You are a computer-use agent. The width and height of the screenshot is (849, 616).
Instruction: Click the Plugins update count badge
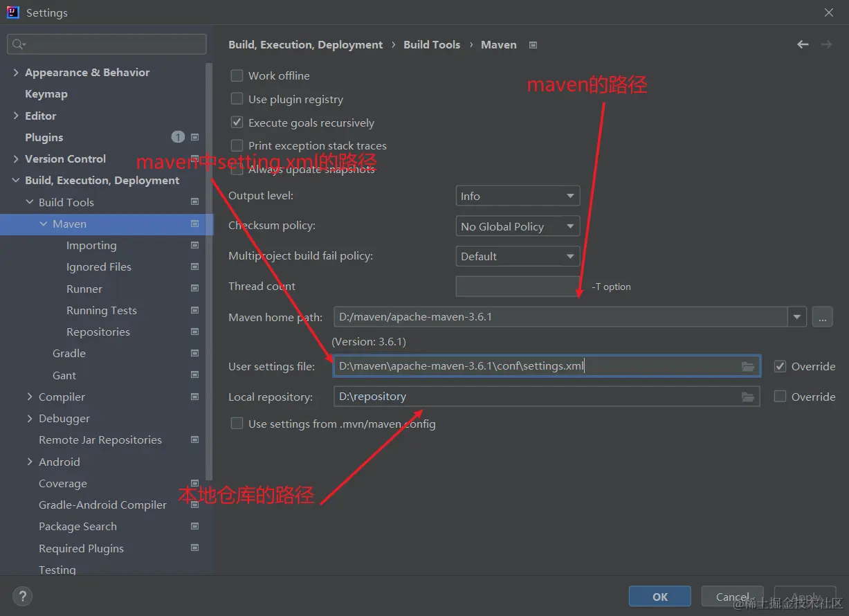tap(178, 137)
